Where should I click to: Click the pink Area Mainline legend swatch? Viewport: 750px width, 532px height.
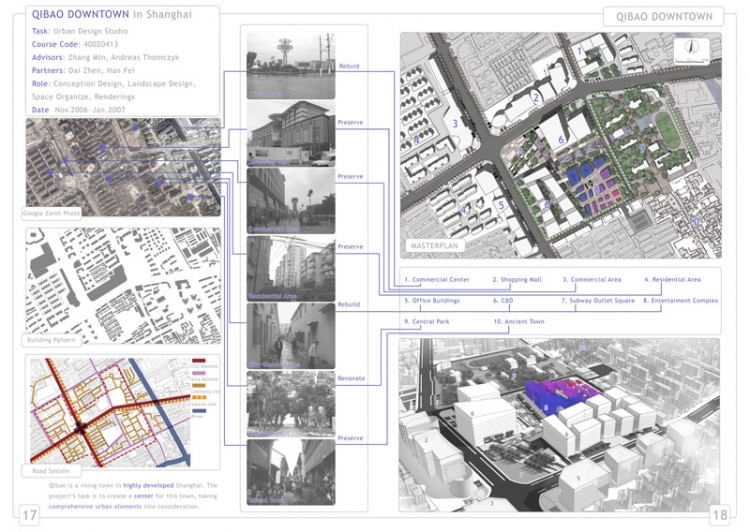[199, 373]
